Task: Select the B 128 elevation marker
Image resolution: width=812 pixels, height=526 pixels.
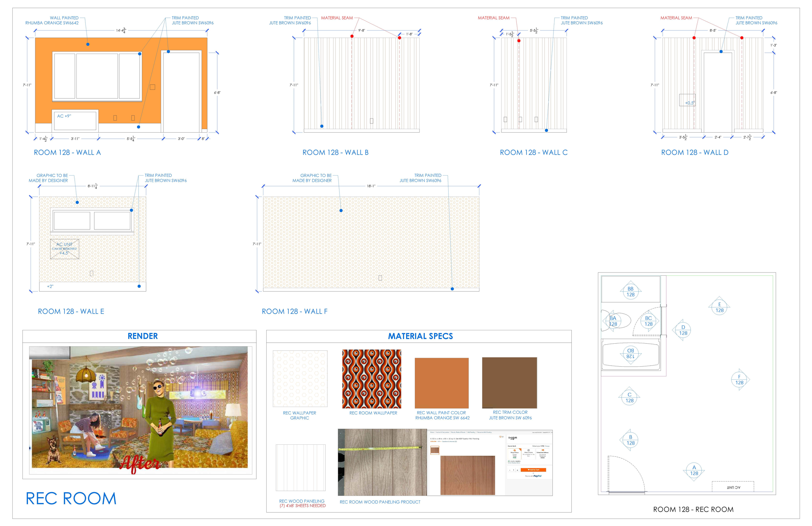Action: [x=630, y=440]
